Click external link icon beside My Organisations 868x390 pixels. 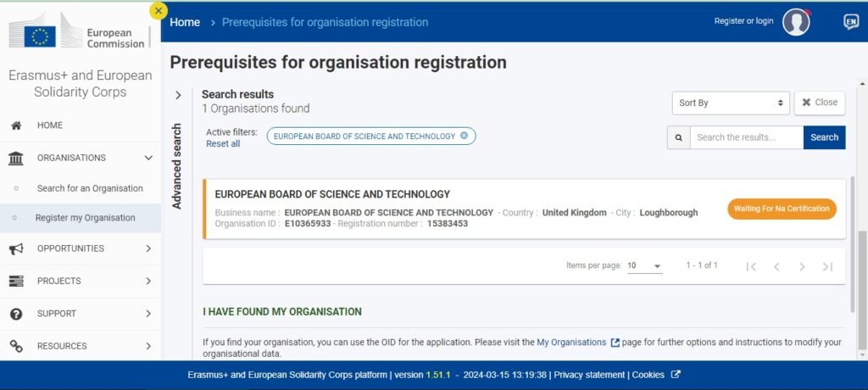tap(615, 343)
